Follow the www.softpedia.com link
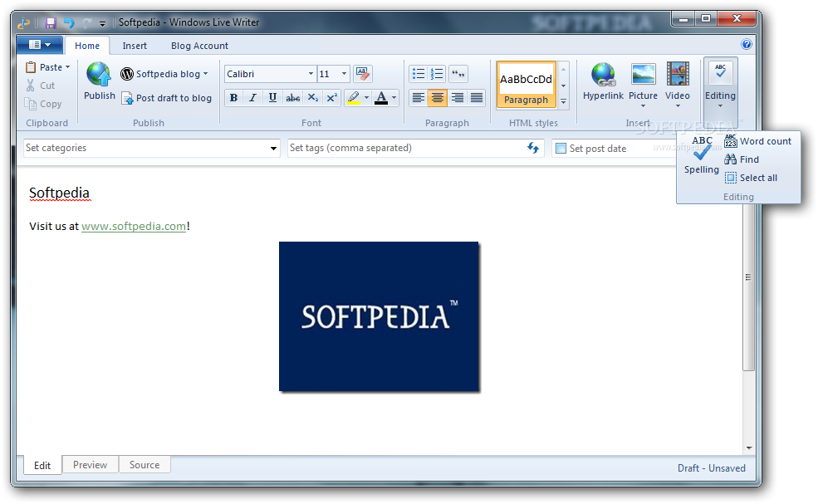 tap(134, 226)
